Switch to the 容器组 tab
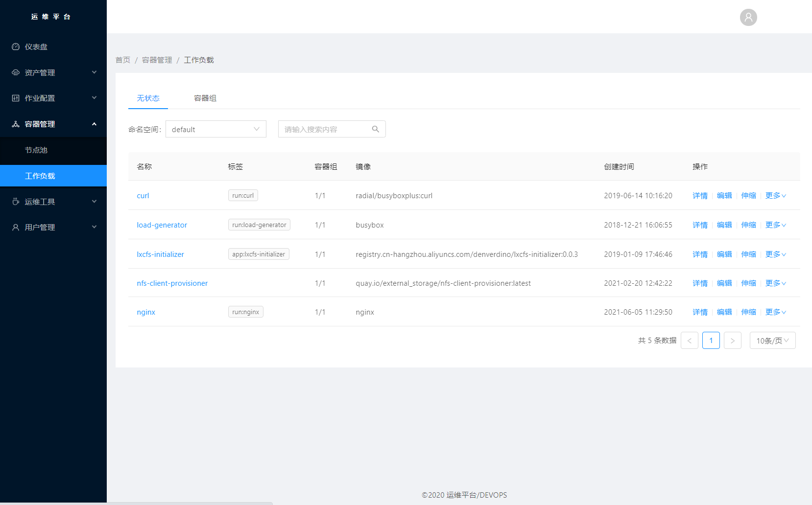 [x=205, y=98]
